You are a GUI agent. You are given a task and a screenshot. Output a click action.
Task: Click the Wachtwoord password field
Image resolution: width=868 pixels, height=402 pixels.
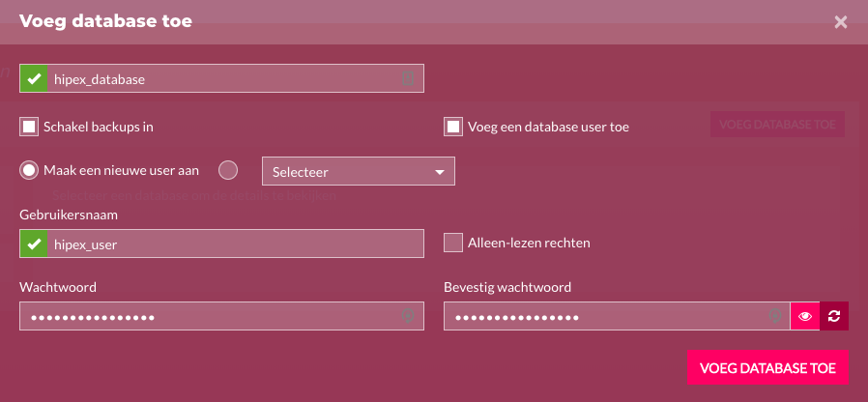tap(222, 316)
